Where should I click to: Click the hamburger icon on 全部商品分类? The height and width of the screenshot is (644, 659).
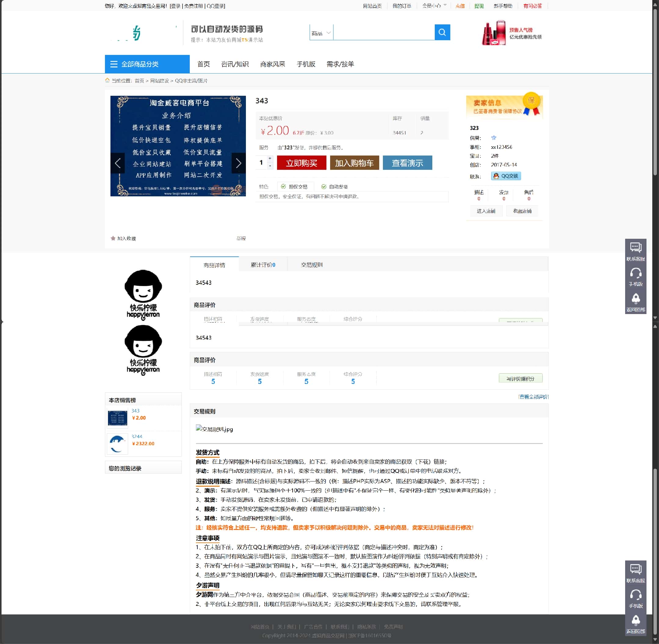(x=114, y=64)
